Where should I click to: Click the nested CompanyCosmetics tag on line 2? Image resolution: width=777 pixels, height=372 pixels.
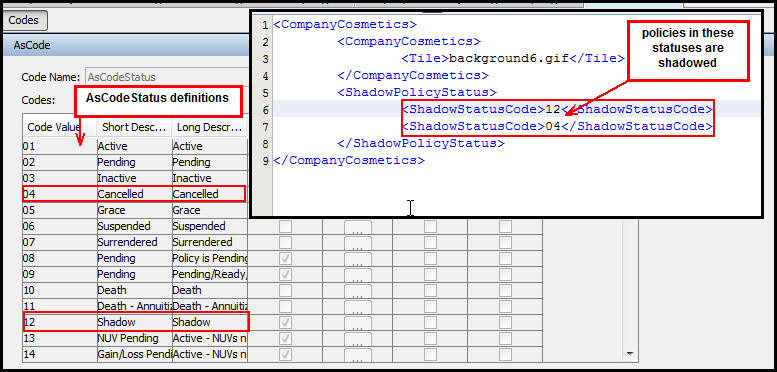click(x=409, y=42)
